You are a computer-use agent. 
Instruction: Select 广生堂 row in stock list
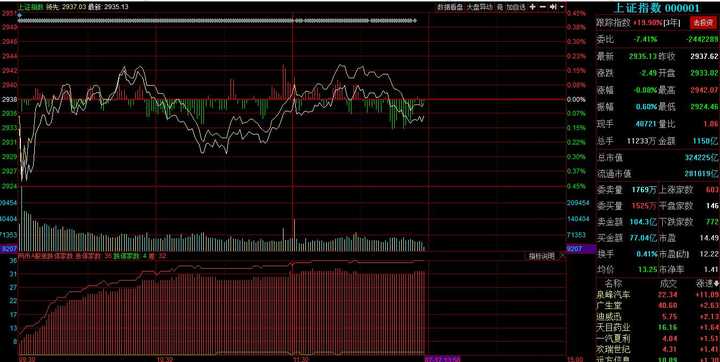click(658, 305)
